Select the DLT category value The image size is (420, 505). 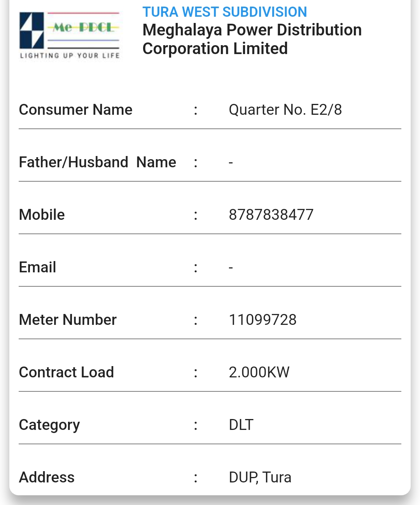(241, 425)
